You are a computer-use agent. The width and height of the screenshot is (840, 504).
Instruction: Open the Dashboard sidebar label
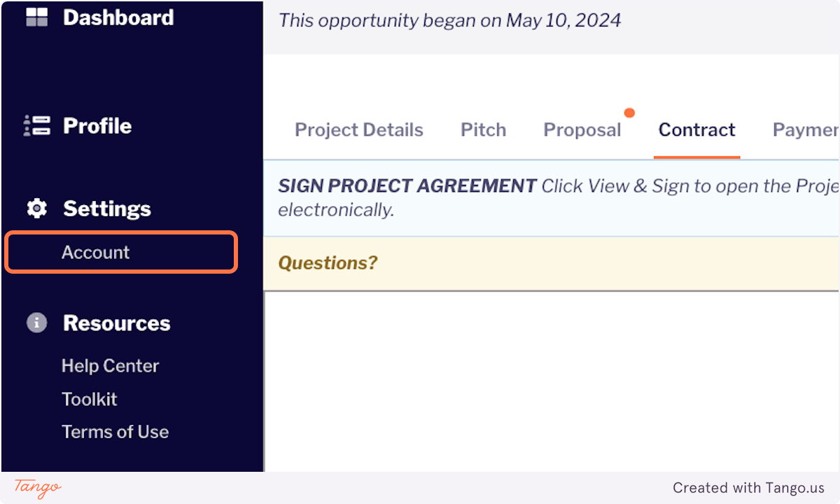[x=118, y=17]
